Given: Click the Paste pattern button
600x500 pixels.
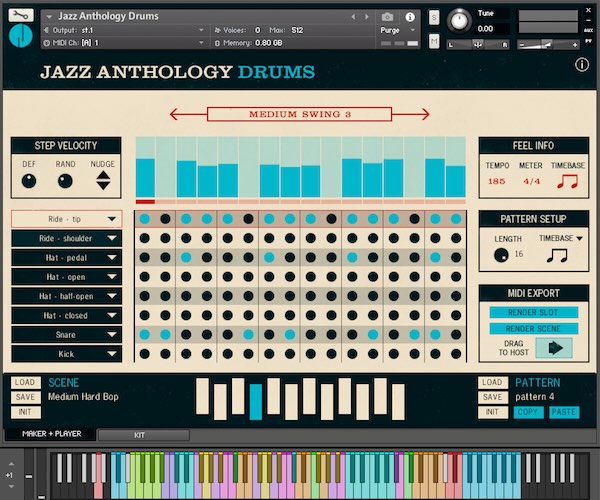Looking at the screenshot, I should (564, 412).
